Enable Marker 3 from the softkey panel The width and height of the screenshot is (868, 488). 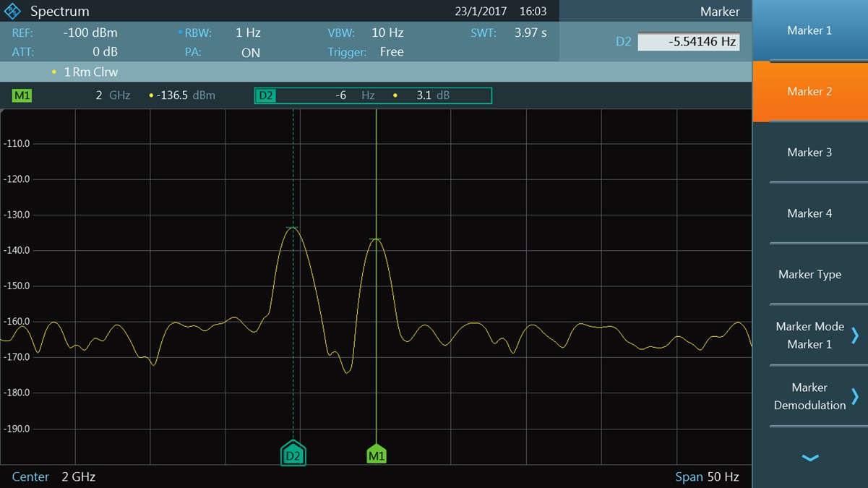[x=810, y=152]
